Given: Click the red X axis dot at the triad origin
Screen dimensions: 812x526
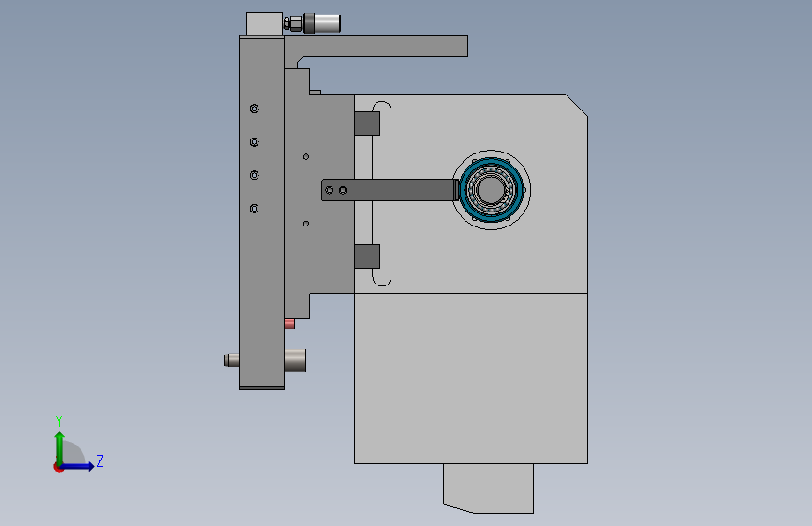Looking at the screenshot, I should (x=57, y=468).
